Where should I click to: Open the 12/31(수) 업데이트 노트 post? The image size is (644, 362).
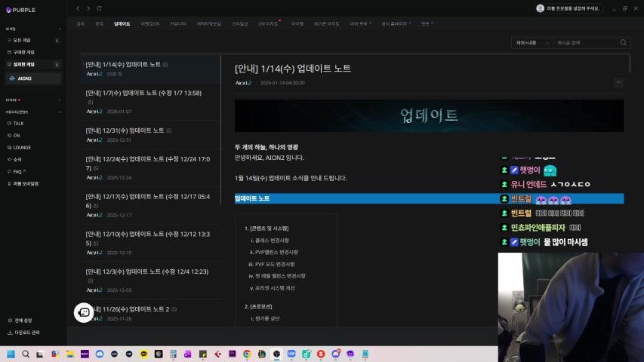125,130
